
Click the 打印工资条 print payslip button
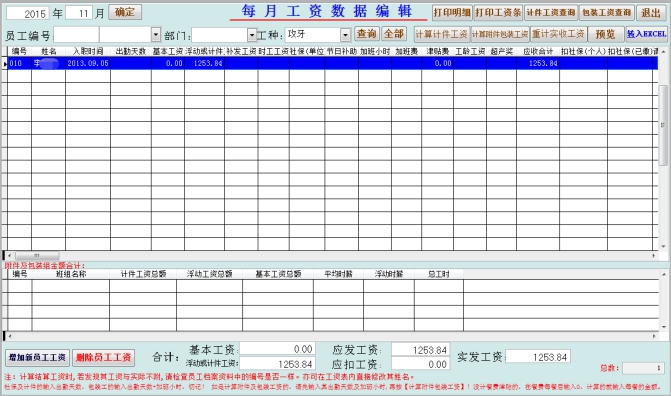498,13
